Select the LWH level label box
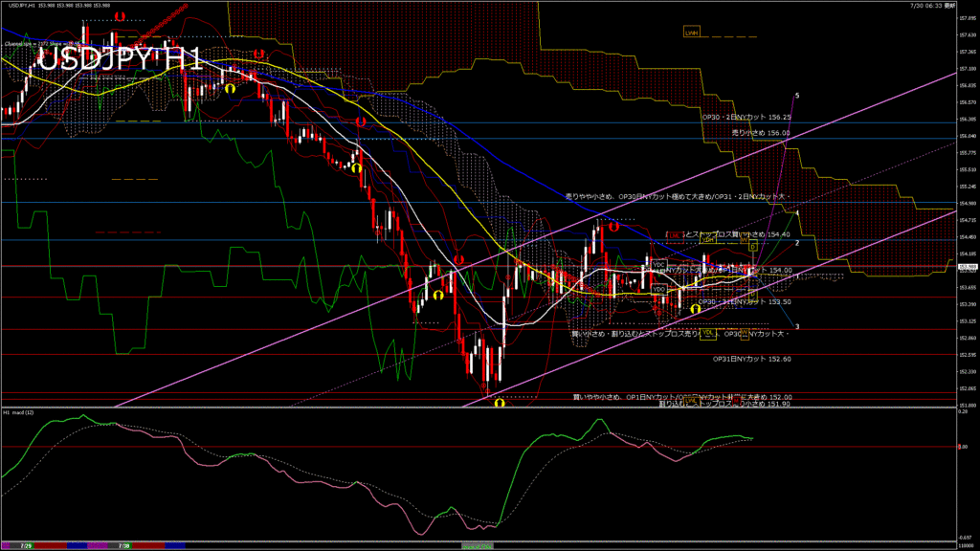Image resolution: width=980 pixels, height=551 pixels. [691, 33]
